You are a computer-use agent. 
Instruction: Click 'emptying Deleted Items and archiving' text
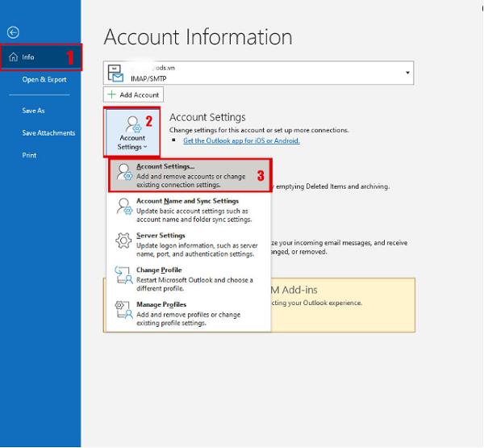pyautogui.click(x=332, y=186)
